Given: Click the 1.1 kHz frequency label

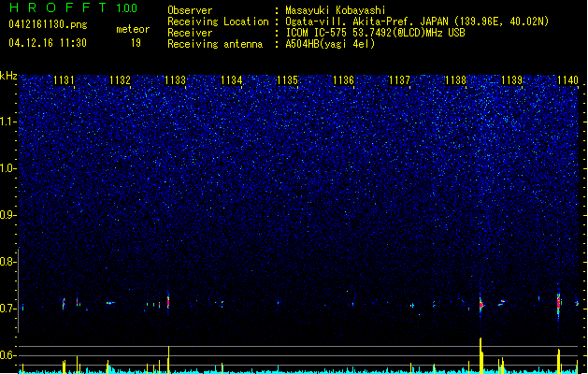Looking at the screenshot, I should pyautogui.click(x=8, y=122).
